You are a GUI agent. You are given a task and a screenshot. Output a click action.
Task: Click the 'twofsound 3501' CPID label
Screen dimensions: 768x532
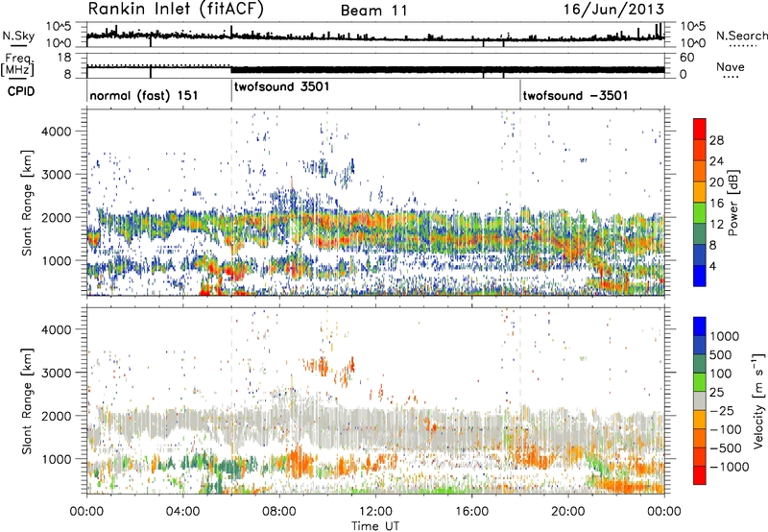[282, 86]
